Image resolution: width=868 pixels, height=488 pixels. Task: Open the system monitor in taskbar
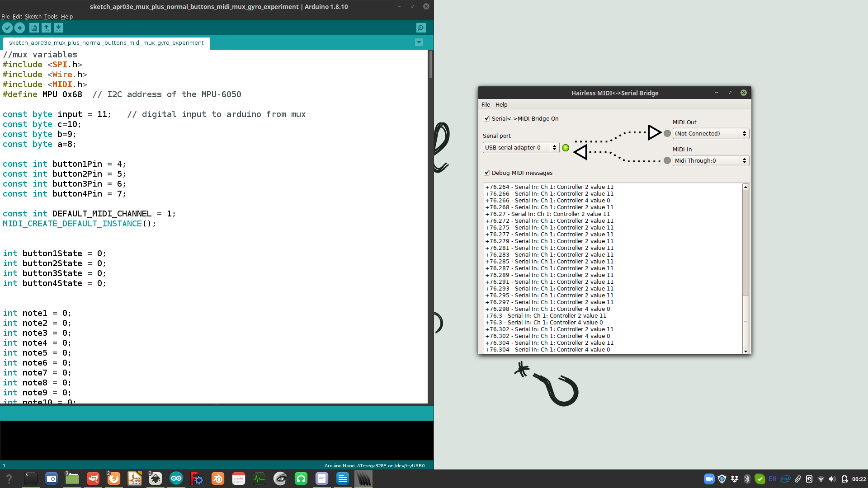point(259,479)
